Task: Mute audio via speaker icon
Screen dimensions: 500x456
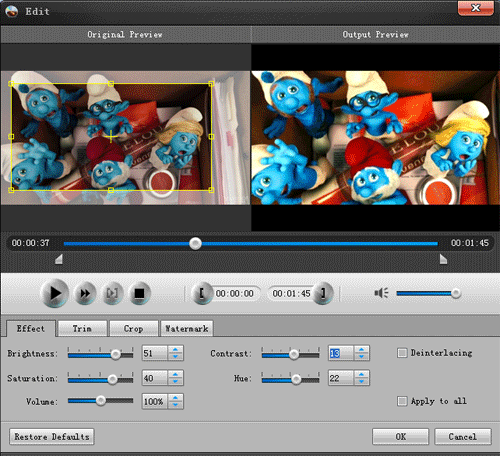Action: [381, 293]
